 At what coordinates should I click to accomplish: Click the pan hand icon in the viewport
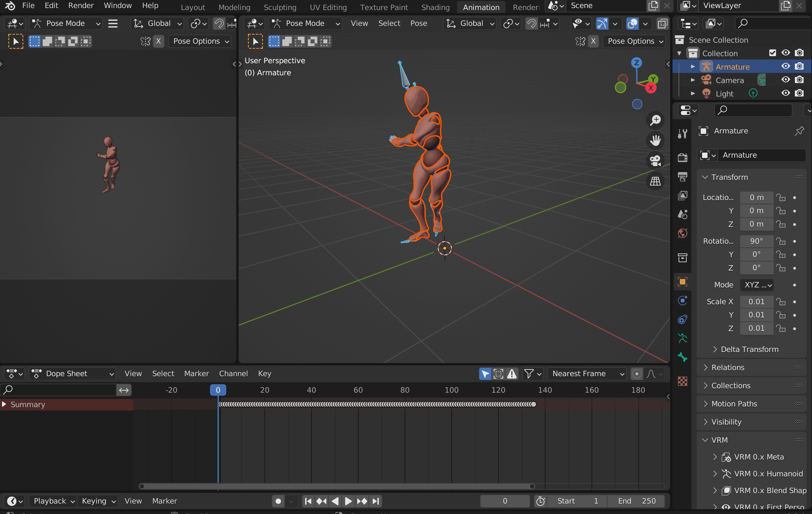click(655, 140)
